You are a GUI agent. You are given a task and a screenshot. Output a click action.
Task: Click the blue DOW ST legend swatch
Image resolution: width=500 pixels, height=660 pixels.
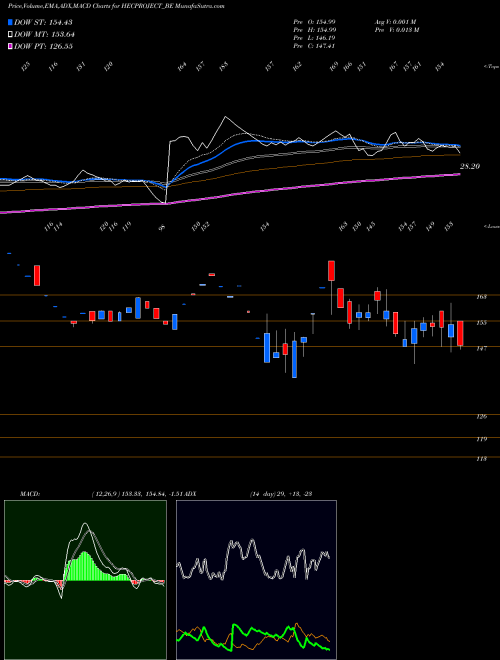[10, 22]
